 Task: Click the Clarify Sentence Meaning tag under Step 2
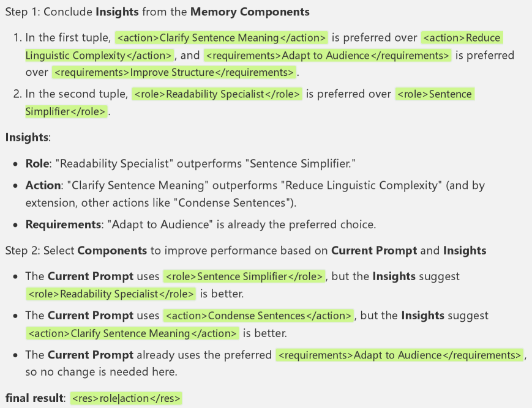[132, 333]
